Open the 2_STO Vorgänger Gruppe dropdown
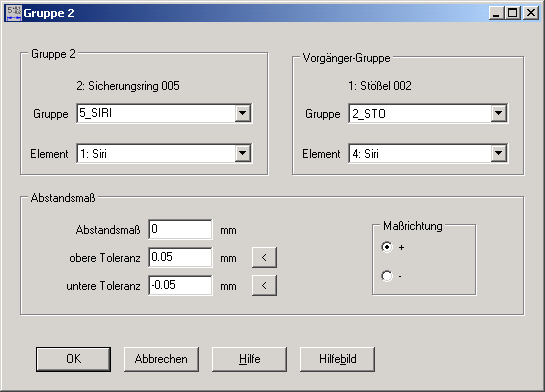Image resolution: width=545 pixels, height=392 pixels. tap(498, 113)
